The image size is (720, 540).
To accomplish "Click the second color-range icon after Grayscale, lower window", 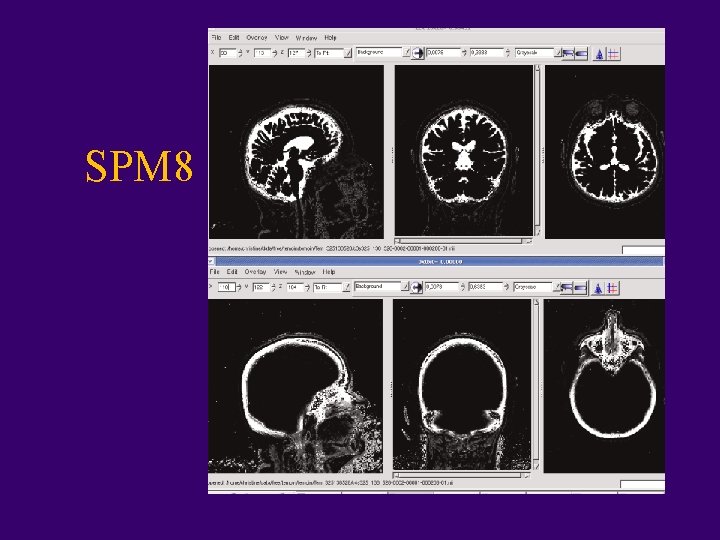I will 580,288.
